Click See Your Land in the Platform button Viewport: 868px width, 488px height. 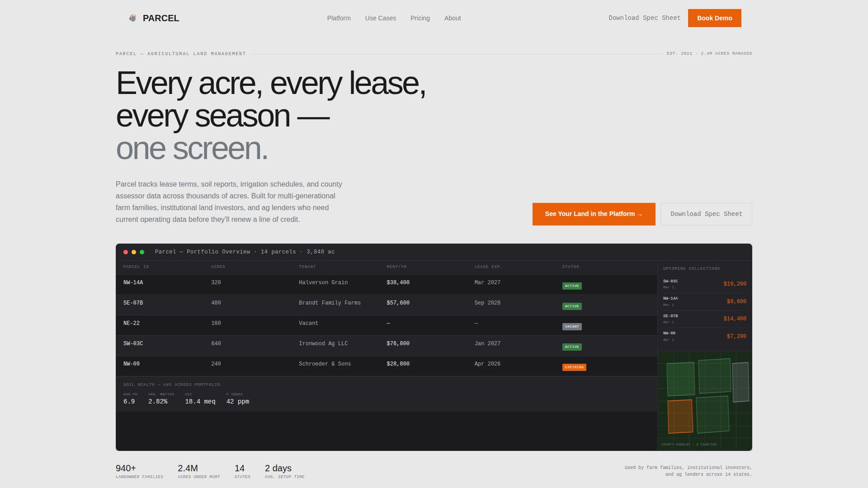[594, 214]
